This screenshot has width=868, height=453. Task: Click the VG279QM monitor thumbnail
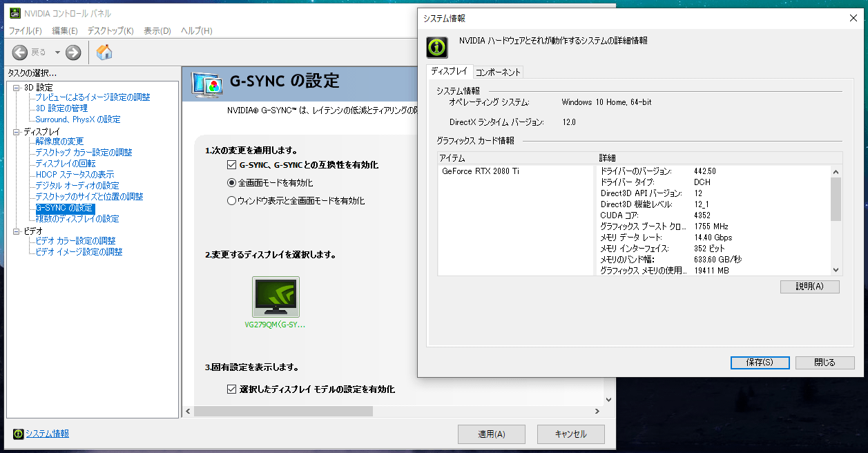[x=276, y=297]
